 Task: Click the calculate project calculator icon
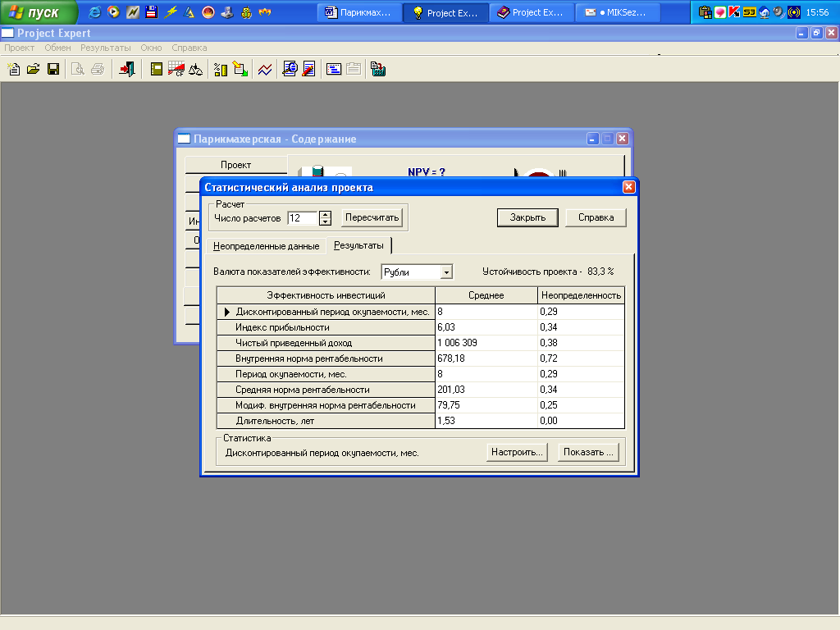[377, 69]
